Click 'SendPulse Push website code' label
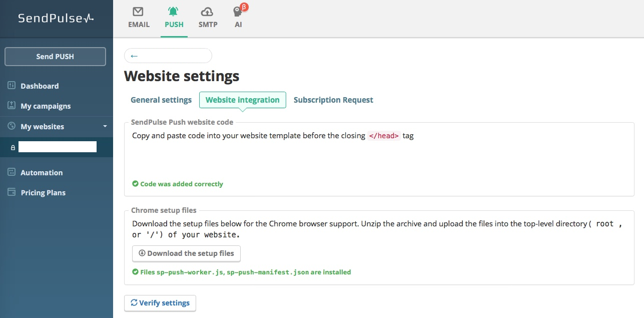Viewport: 644px width, 318px height. coord(182,122)
